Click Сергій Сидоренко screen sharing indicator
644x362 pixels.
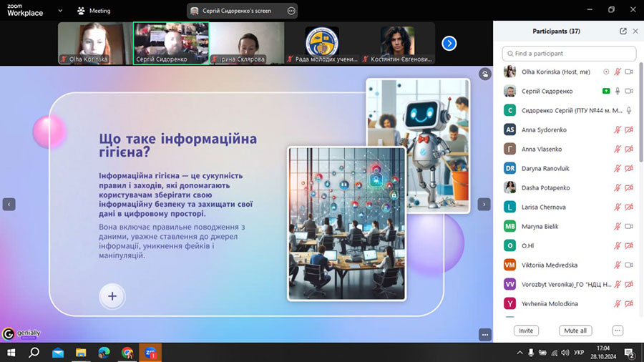coord(606,91)
